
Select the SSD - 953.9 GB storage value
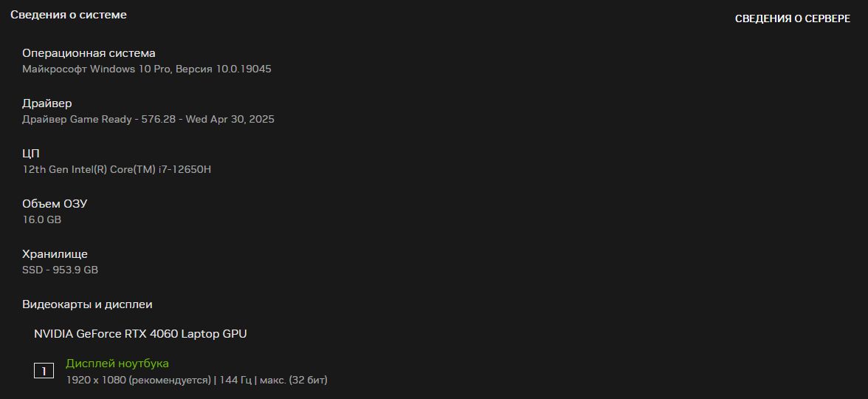[60, 270]
